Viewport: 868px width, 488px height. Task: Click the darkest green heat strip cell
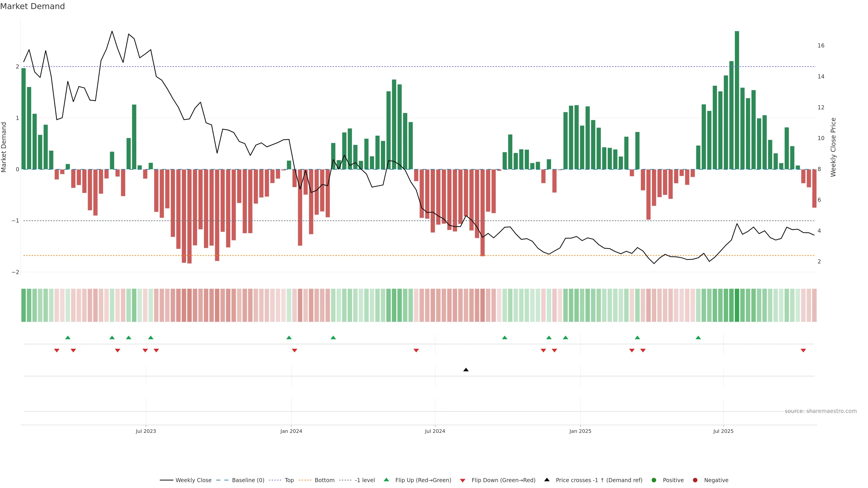click(x=737, y=305)
